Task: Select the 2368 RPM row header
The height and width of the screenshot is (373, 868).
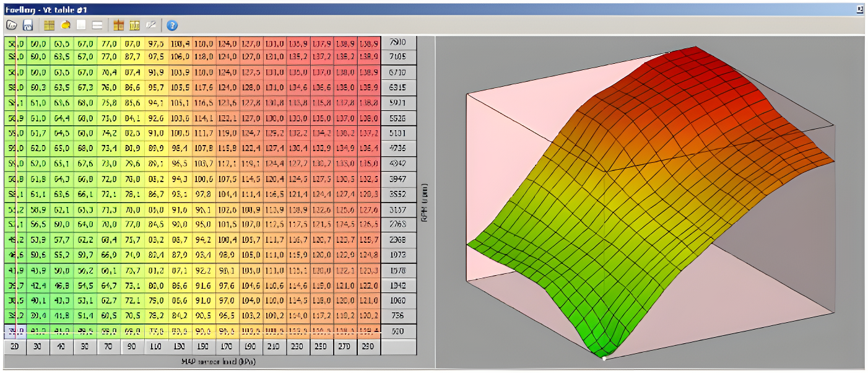Action: 398,240
